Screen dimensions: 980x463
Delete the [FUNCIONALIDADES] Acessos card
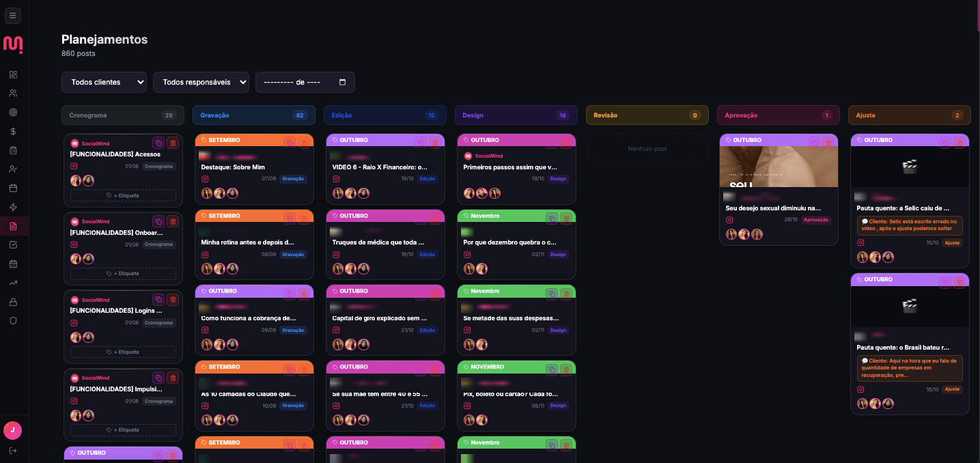(x=173, y=143)
